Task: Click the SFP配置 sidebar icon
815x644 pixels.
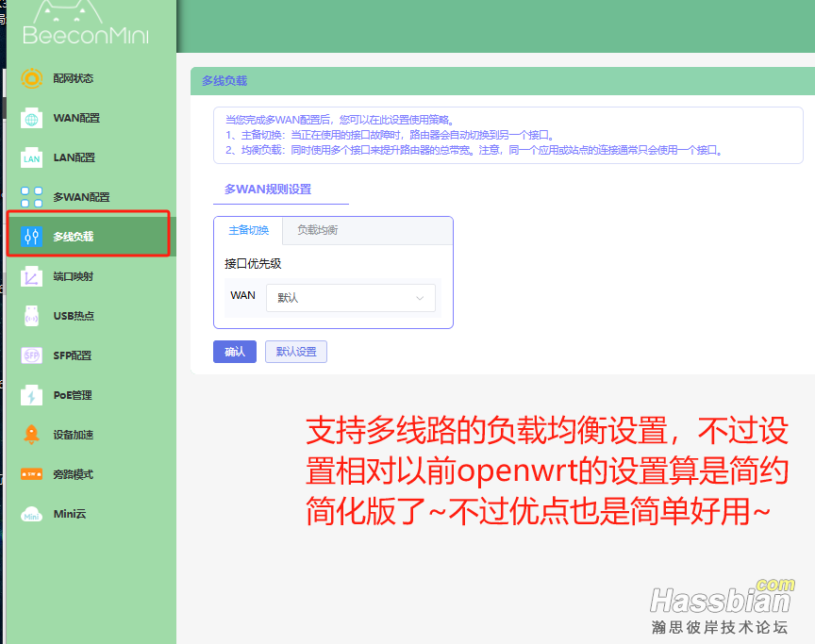Action: click(32, 355)
